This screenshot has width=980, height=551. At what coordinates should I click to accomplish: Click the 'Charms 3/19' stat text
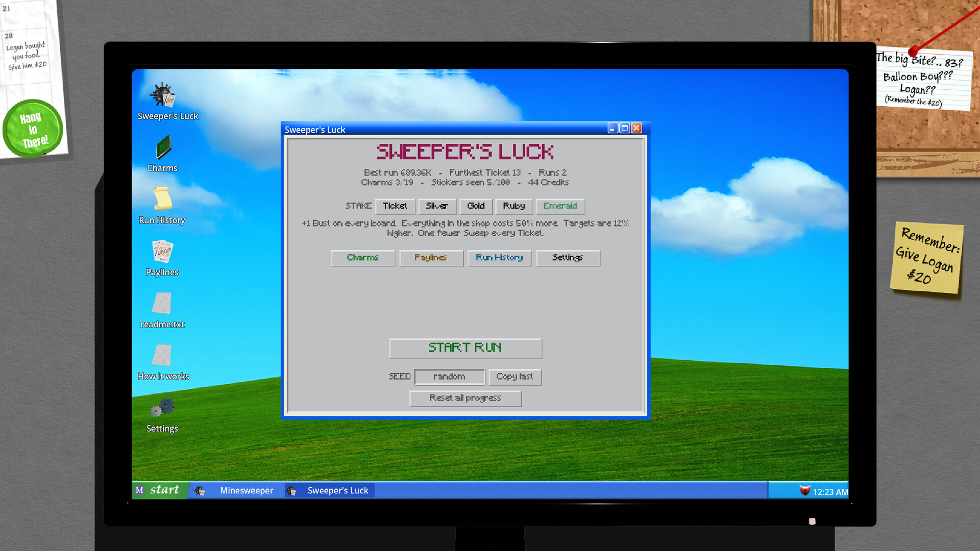pos(387,183)
